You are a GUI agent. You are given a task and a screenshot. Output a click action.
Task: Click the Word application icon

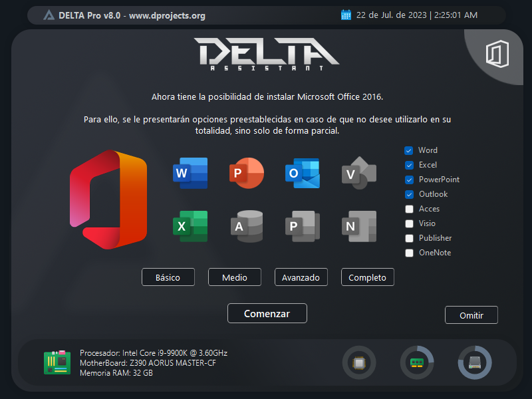coord(190,174)
